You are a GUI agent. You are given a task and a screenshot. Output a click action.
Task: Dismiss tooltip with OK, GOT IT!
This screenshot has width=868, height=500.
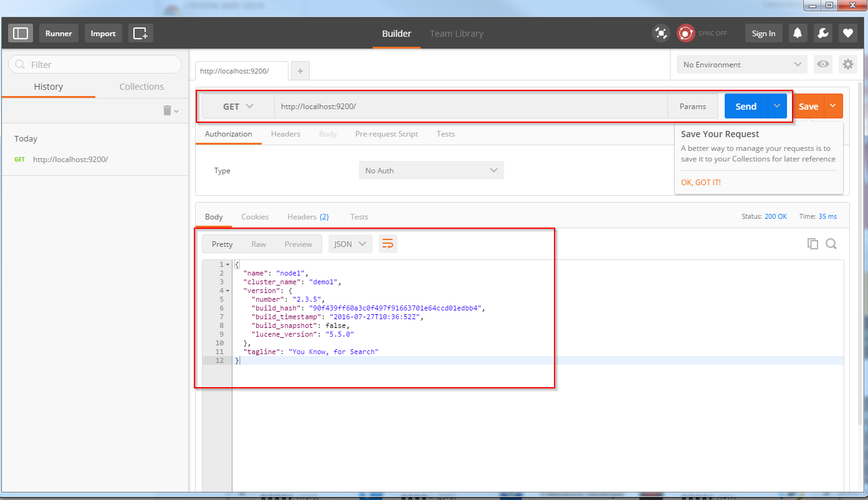coord(701,183)
